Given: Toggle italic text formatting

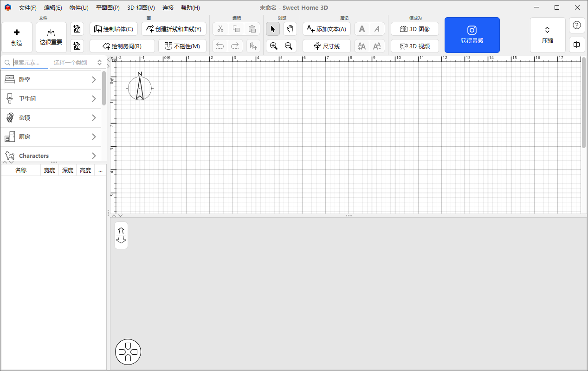Looking at the screenshot, I should (x=377, y=29).
